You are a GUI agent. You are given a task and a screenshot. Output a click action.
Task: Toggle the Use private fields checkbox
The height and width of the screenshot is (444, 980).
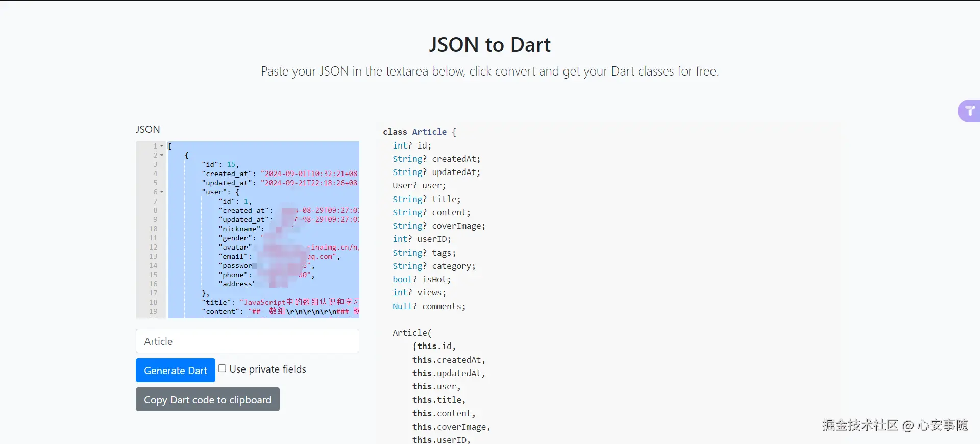click(x=222, y=368)
